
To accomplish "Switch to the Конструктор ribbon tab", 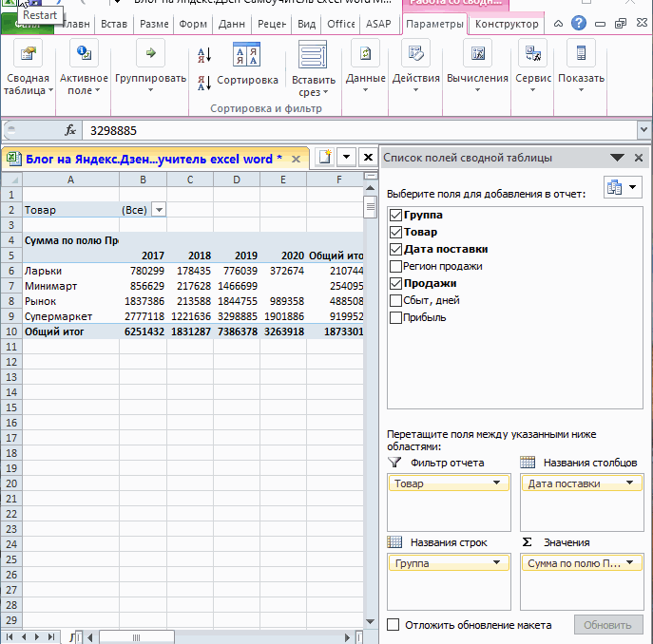I will coord(507,24).
